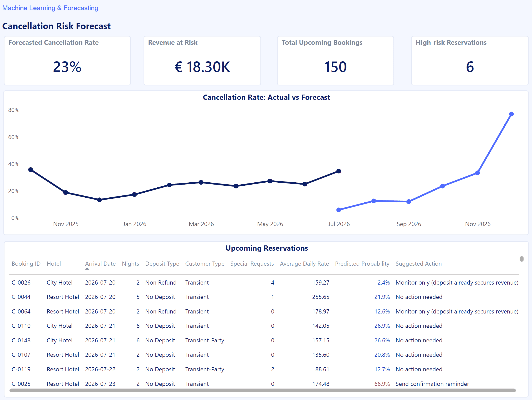Click arrival date 2026-07-22

click(100, 369)
